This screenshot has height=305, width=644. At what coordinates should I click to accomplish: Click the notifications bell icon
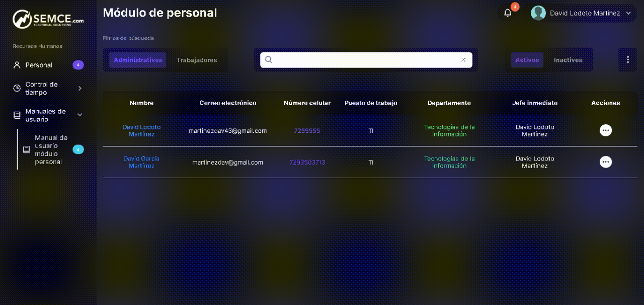pyautogui.click(x=508, y=13)
